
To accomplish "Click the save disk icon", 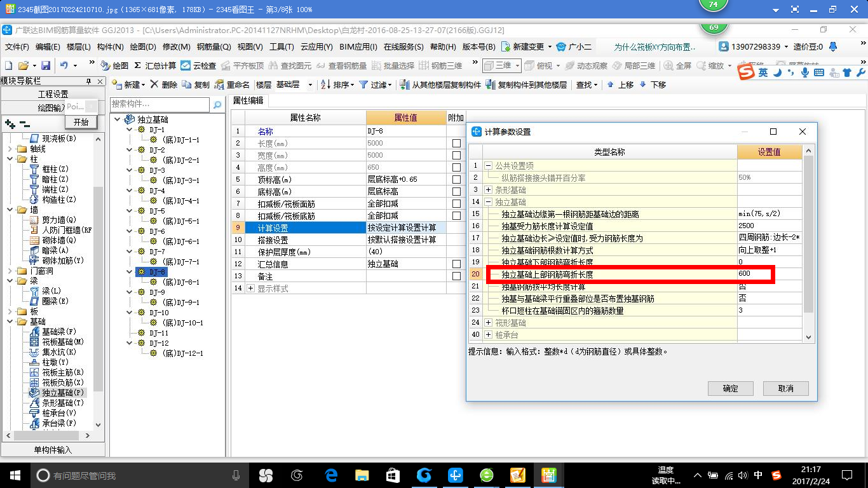I will tap(46, 65).
